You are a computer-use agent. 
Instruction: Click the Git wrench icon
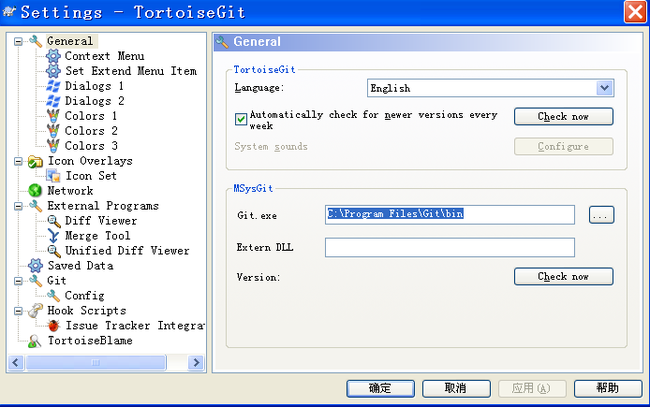pos(35,281)
